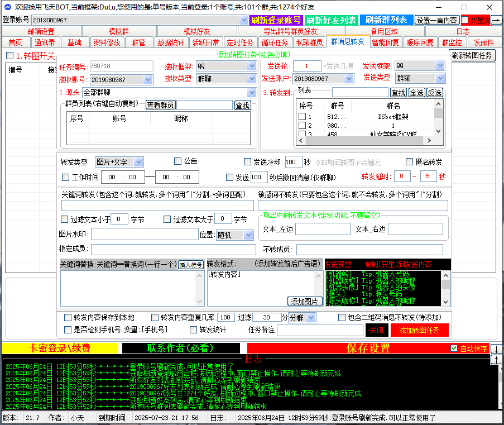The image size is (504, 425).
Task: Click 刷新好友列表 button
Action: (x=332, y=20)
